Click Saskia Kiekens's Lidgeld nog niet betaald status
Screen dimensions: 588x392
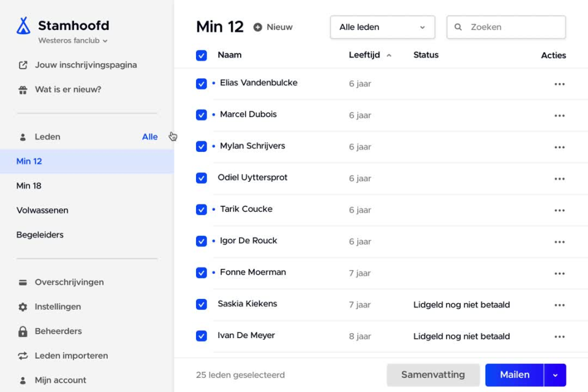462,304
